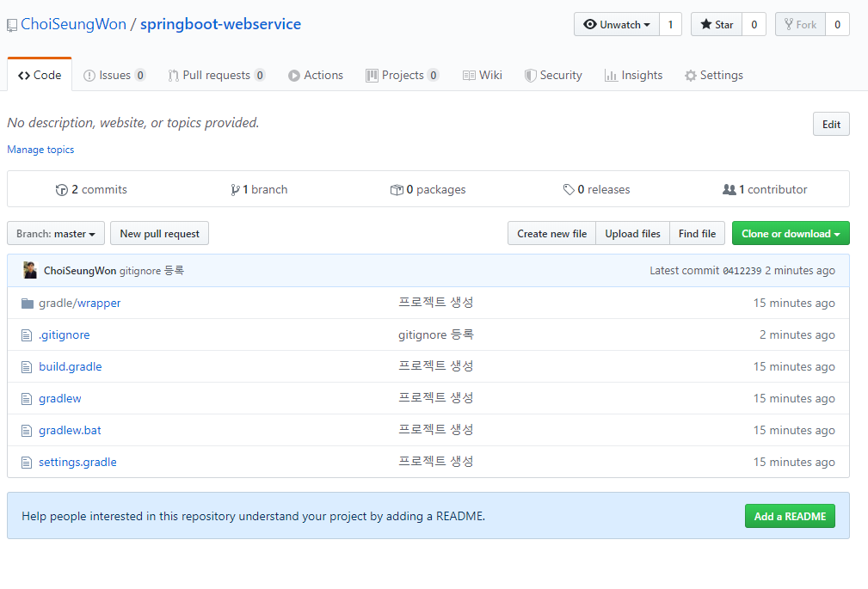Click the file icon next to settings.gradle
This screenshot has height=589, width=868.
(27, 463)
